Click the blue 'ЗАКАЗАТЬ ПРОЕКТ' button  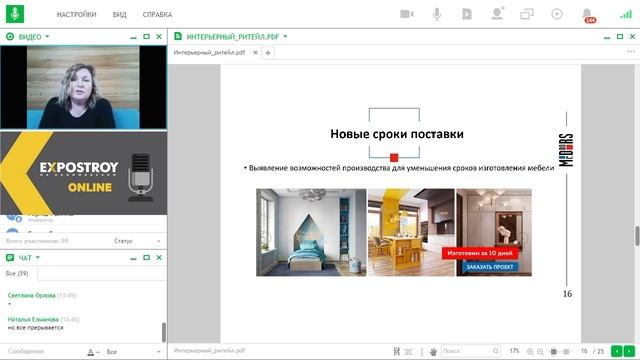click(x=490, y=267)
